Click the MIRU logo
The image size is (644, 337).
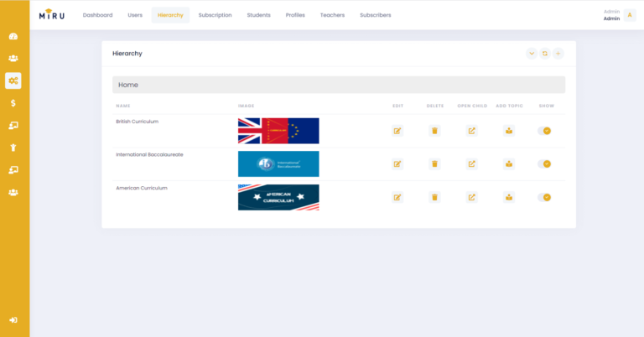point(52,15)
